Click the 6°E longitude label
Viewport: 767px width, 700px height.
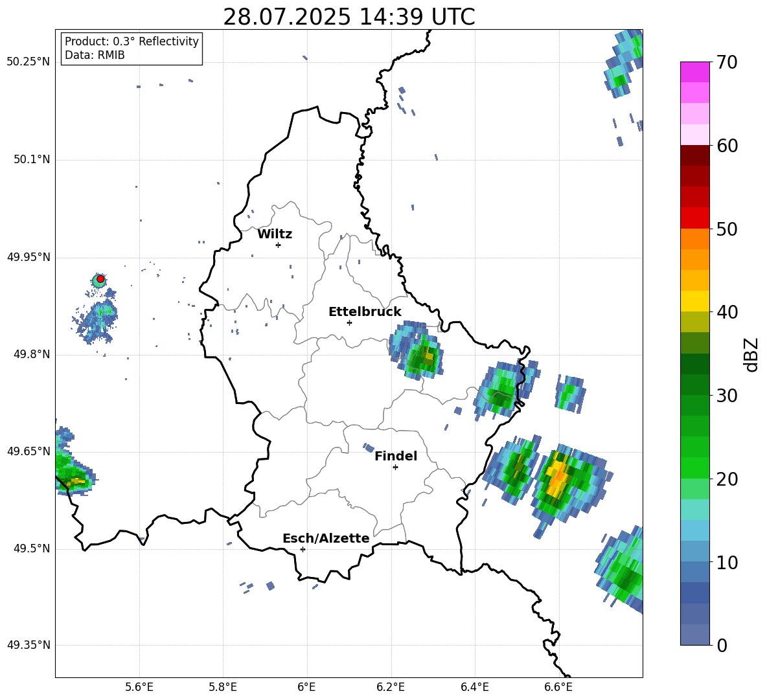[x=306, y=687]
